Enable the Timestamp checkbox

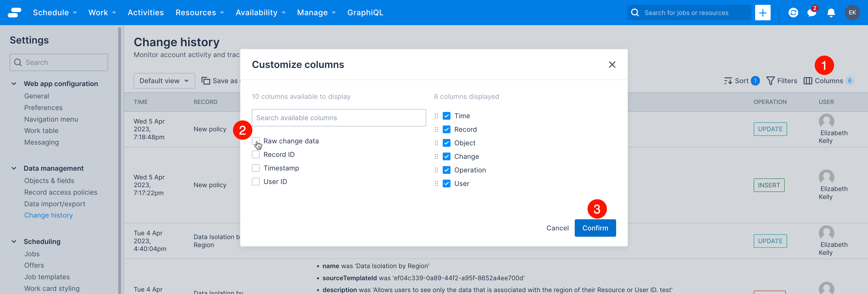pyautogui.click(x=256, y=168)
